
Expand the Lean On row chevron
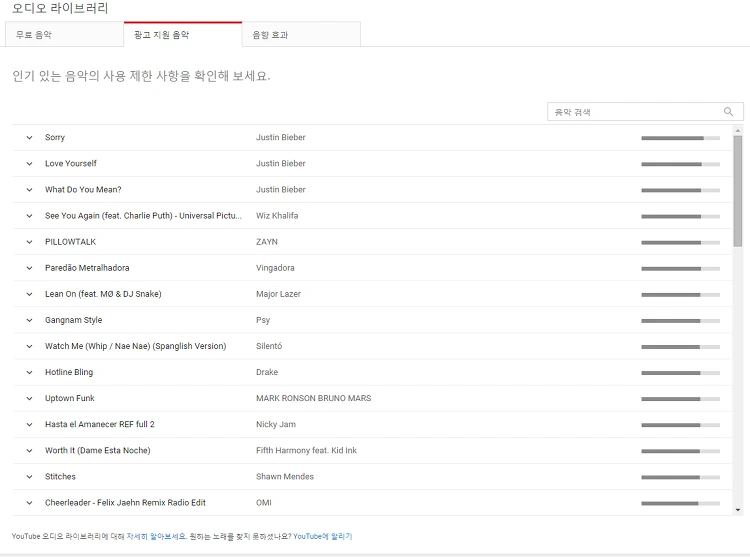coord(29,294)
